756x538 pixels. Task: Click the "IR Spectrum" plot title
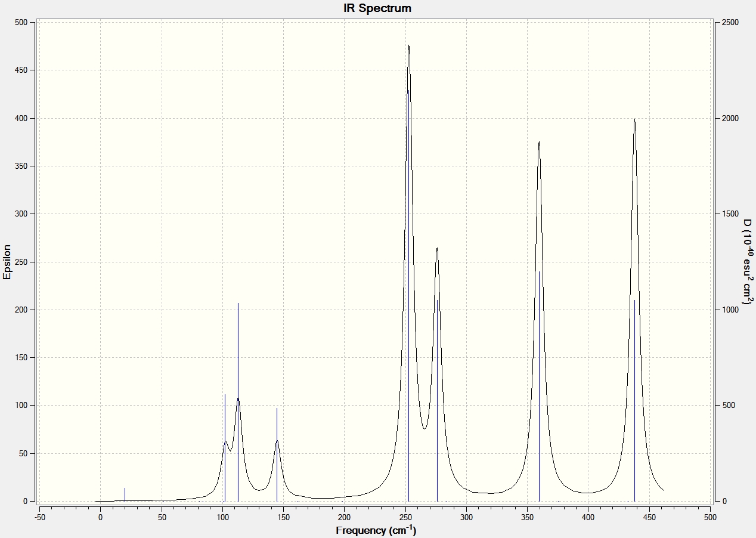pos(377,8)
